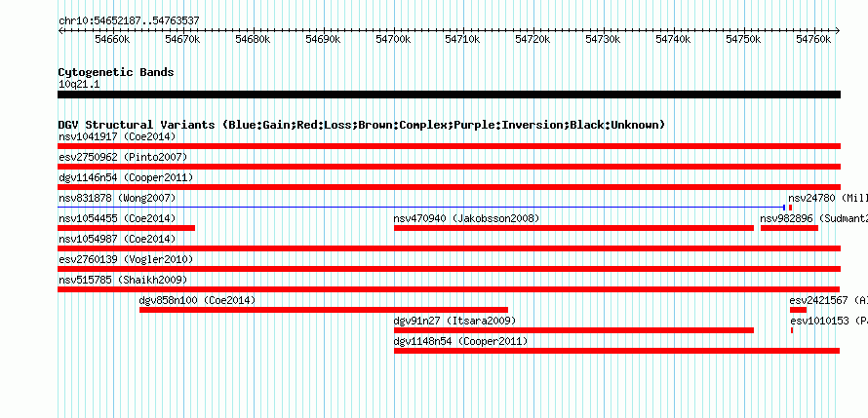Click the nsv982896 red bar
This screenshot has width=868, height=418.
click(789, 228)
